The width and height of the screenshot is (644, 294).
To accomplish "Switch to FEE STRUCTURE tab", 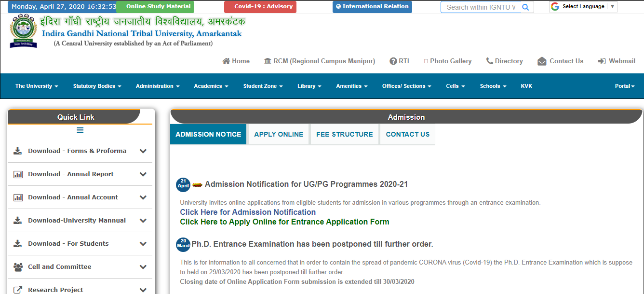I will coord(345,134).
